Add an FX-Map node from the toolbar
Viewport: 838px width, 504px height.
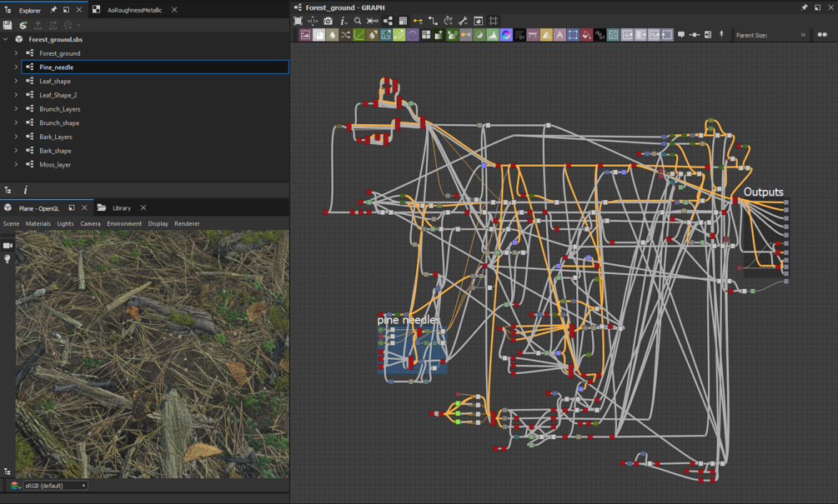[426, 35]
